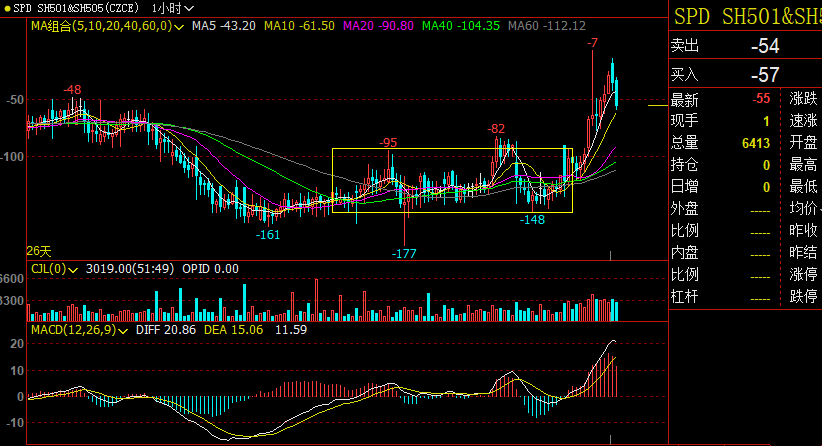The height and width of the screenshot is (446, 822).
Task: Select the SPD SH501&SH5 quote panel title
Action: [745, 16]
